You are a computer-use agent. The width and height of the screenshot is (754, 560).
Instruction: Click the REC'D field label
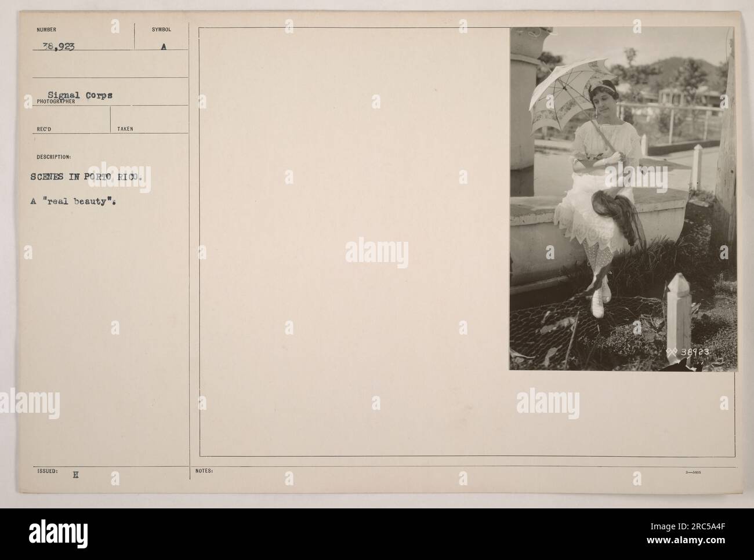click(x=43, y=129)
